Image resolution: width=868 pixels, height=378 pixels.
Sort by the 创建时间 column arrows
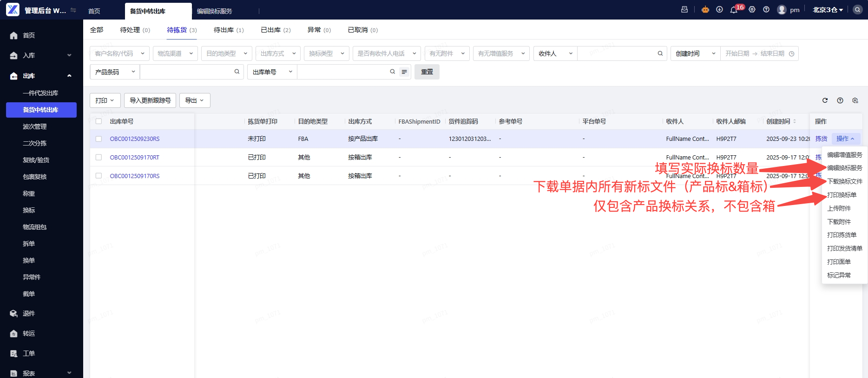[x=795, y=121]
